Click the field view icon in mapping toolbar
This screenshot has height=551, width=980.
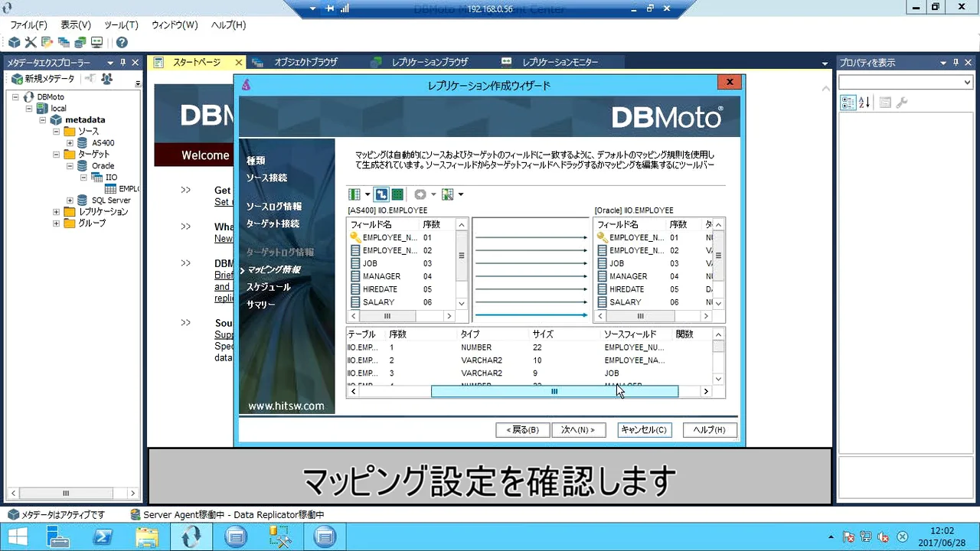tap(354, 194)
